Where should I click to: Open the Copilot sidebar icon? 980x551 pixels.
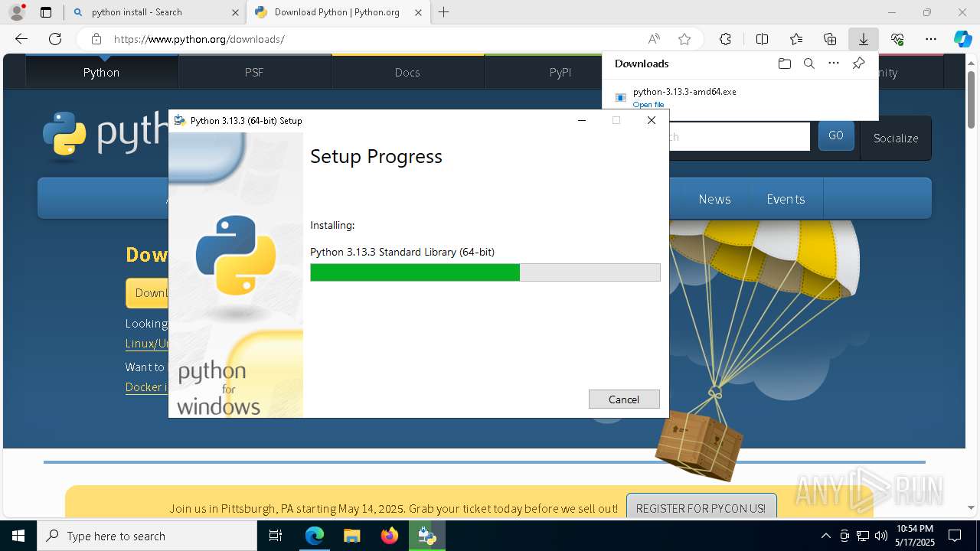click(962, 39)
